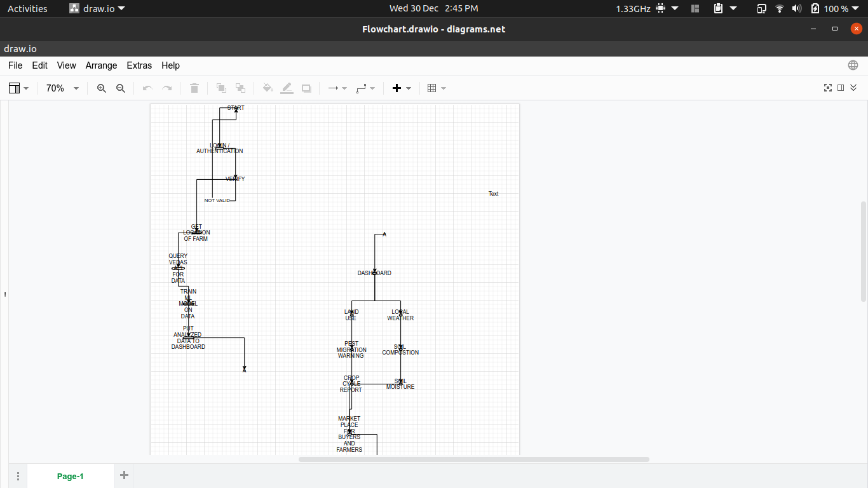Open the Help menu
The image size is (868, 488).
point(170,65)
